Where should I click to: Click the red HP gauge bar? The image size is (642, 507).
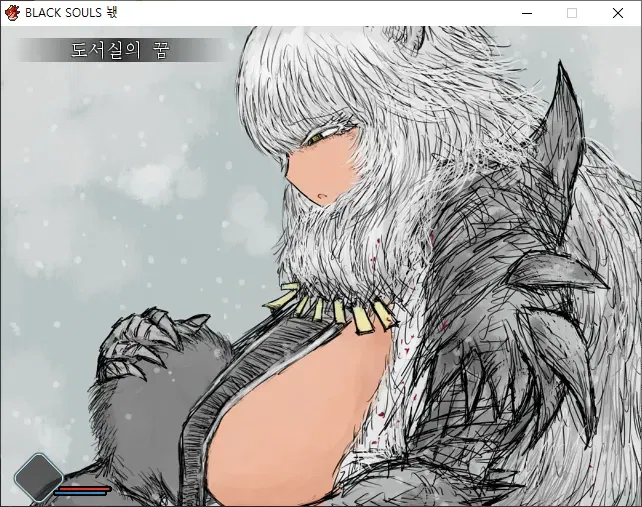point(84,488)
